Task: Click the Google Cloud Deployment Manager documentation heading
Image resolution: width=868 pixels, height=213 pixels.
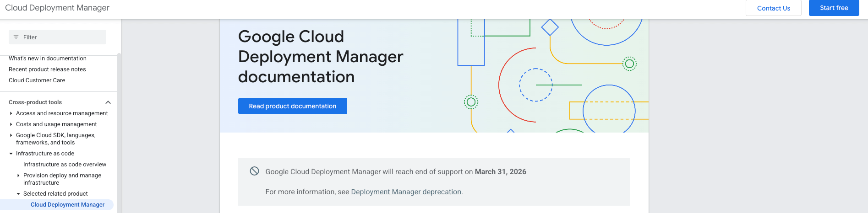Action: (x=321, y=57)
